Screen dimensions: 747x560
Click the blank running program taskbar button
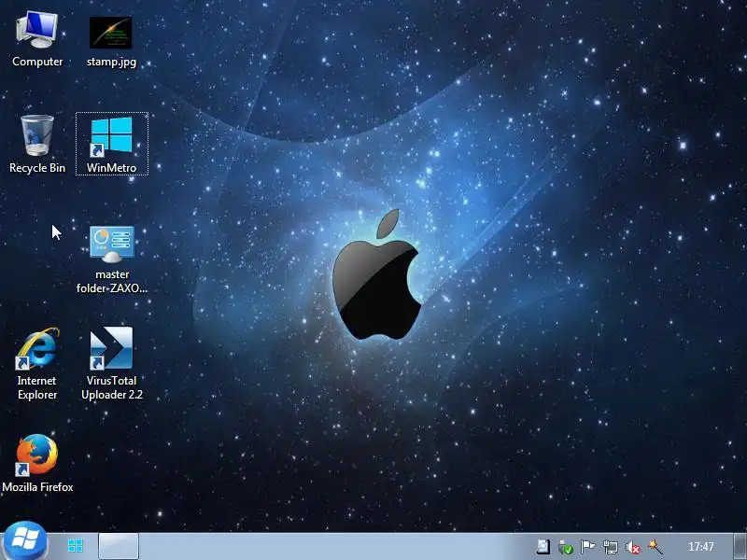click(119, 546)
